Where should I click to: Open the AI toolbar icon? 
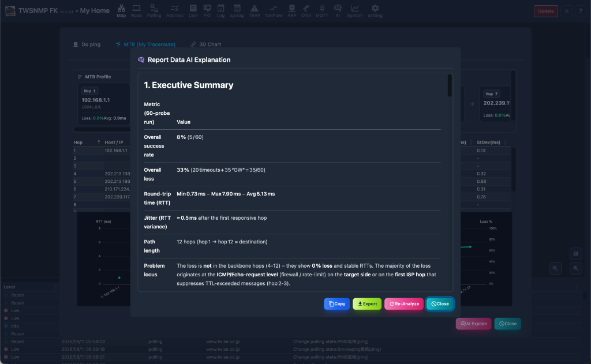(338, 11)
